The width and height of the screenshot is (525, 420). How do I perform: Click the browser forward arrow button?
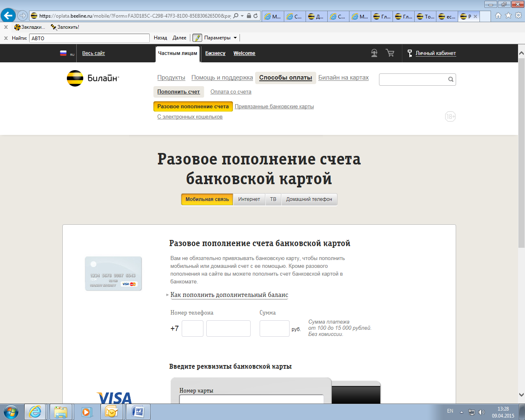pos(23,16)
